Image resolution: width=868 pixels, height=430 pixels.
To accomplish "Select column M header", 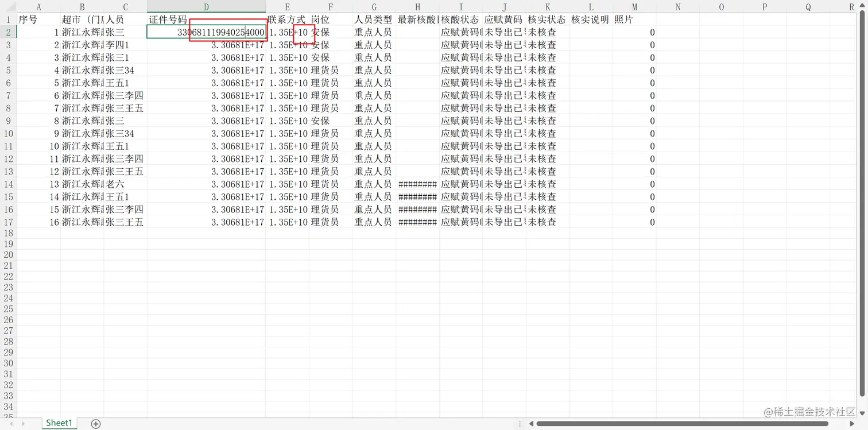I will click(x=634, y=7).
